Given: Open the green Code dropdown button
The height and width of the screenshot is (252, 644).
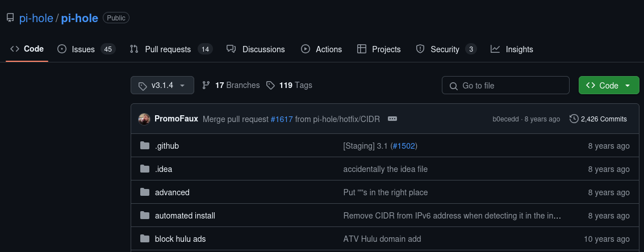Looking at the screenshot, I should (x=609, y=85).
